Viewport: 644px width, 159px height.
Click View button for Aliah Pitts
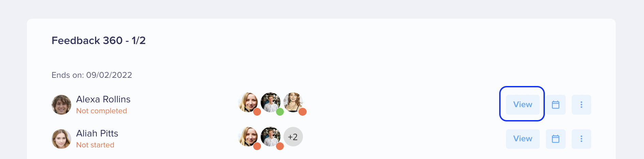[523, 139]
